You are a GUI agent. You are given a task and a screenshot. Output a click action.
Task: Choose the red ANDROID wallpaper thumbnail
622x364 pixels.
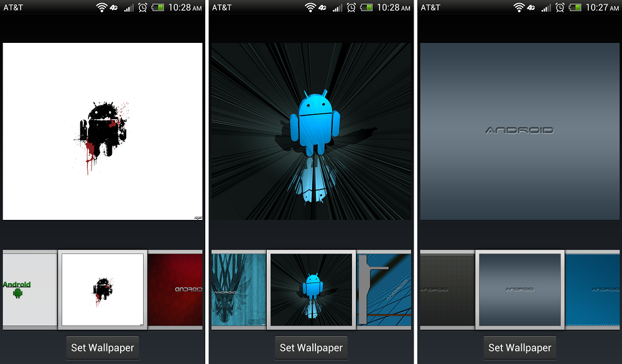(176, 289)
